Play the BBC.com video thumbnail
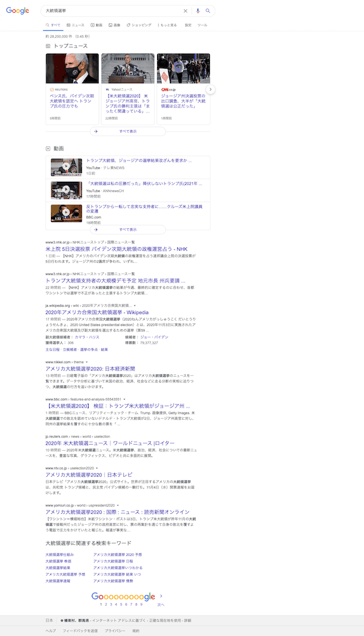 [x=66, y=213]
